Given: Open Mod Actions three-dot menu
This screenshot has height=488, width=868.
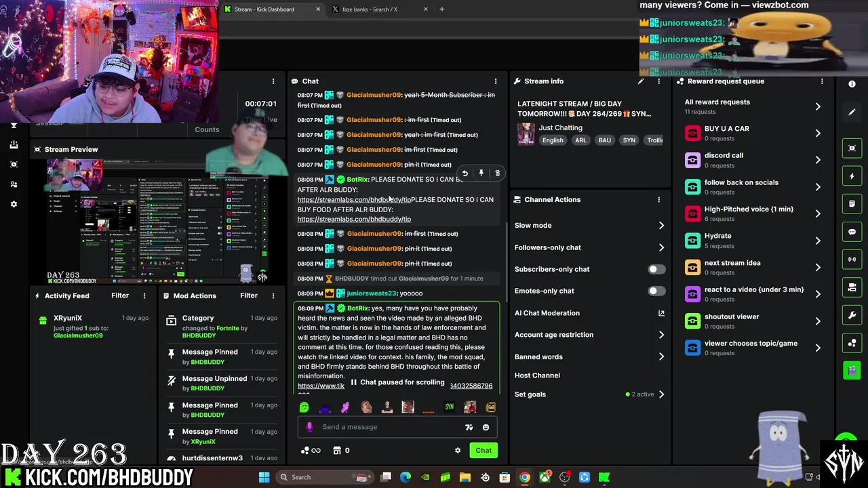Looking at the screenshot, I should 273,296.
